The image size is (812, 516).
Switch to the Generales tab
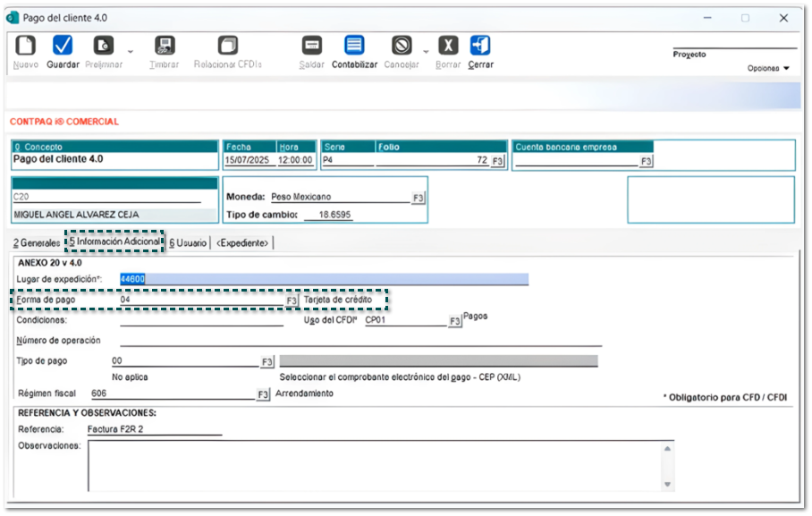(36, 242)
